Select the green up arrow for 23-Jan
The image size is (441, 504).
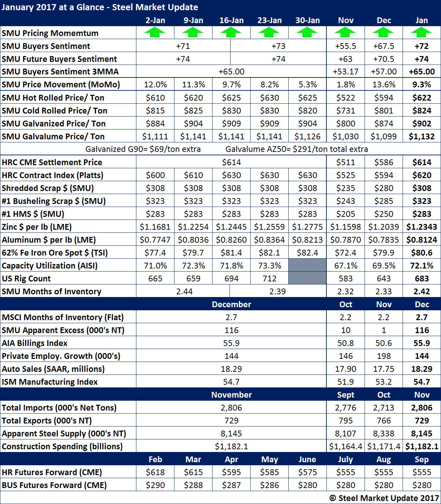coord(269,33)
